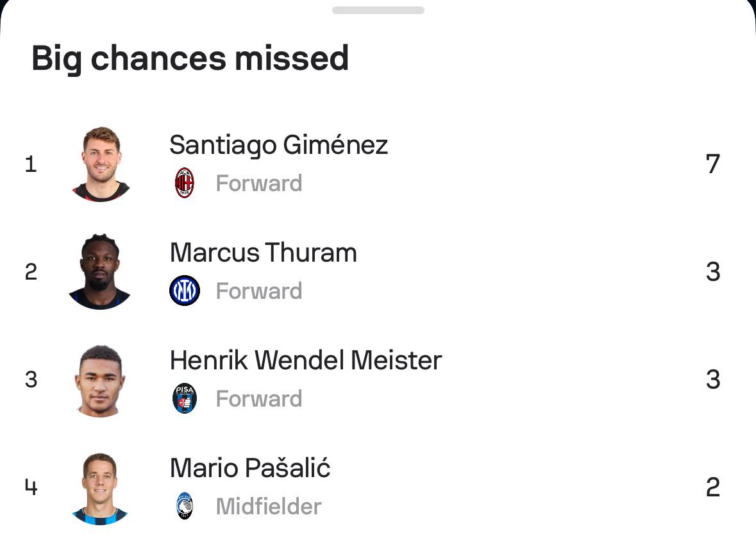Tap the AC Milan club crest icon
Screen dimensions: 756x540
[185, 183]
